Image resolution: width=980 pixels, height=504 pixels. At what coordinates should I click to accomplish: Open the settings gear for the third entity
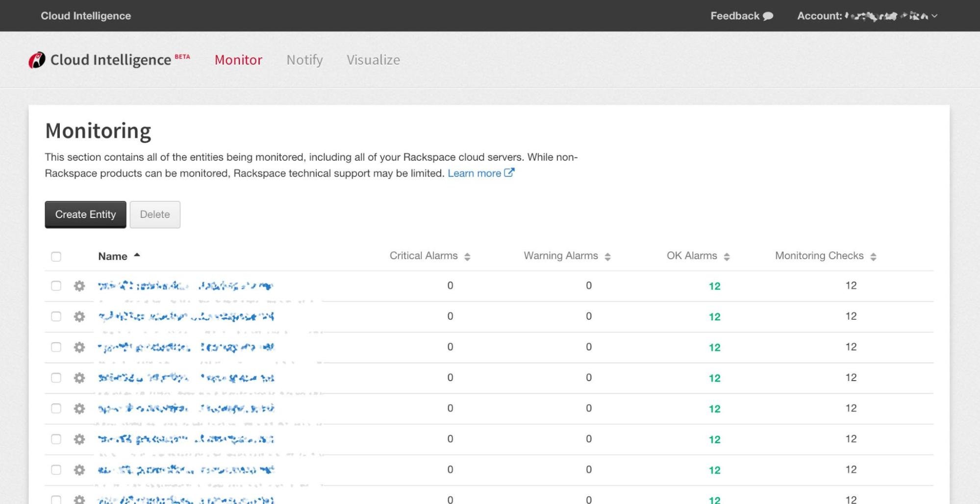pos(79,347)
